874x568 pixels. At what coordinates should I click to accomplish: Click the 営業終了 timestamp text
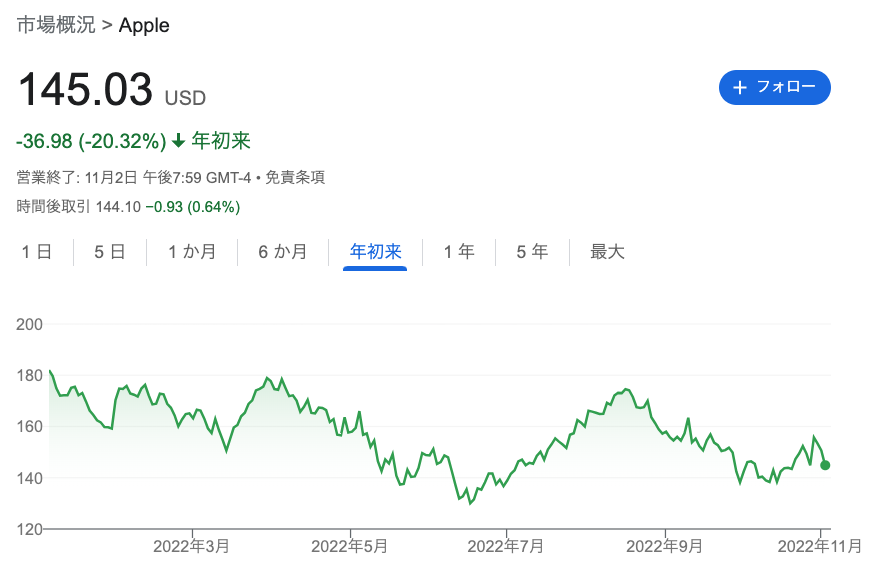coord(134,178)
